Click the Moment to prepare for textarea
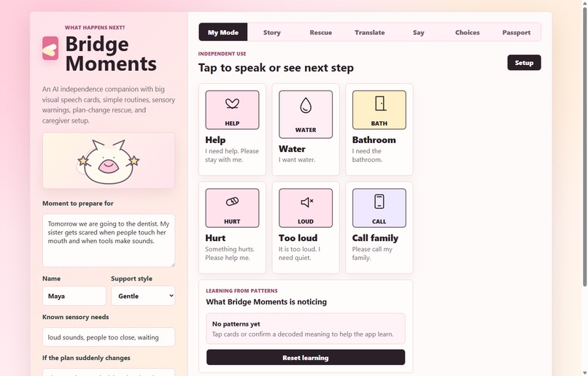The width and height of the screenshot is (588, 376). (x=109, y=240)
